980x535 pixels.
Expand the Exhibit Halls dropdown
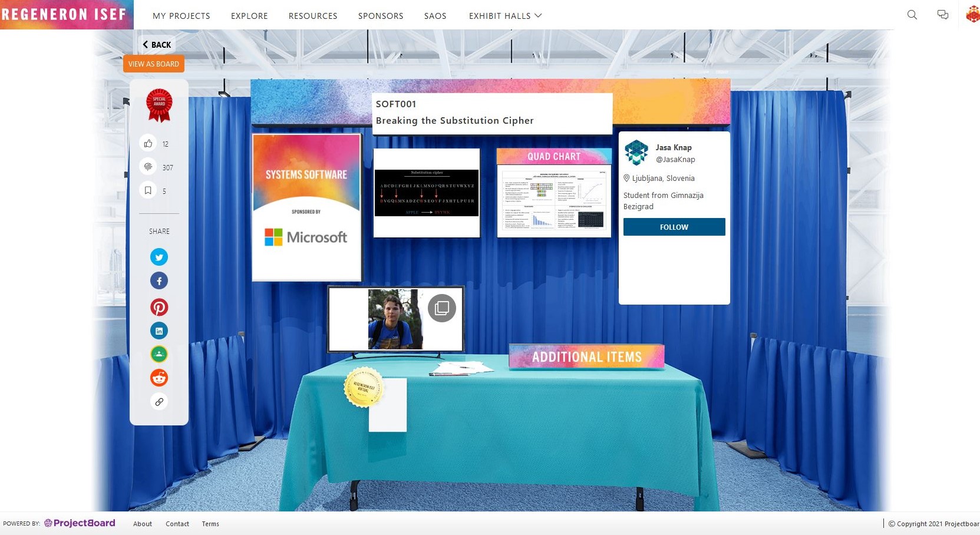505,16
